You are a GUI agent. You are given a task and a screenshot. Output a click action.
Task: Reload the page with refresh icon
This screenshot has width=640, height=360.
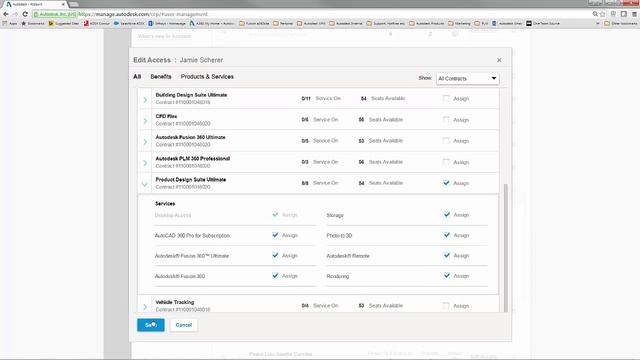(25, 14)
